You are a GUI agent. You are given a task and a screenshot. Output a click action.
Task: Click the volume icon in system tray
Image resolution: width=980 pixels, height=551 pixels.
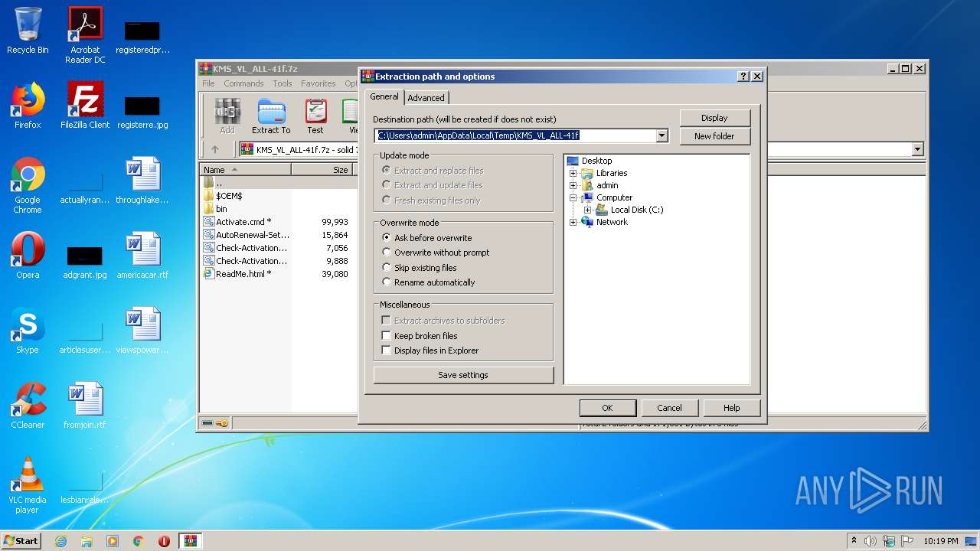(871, 541)
